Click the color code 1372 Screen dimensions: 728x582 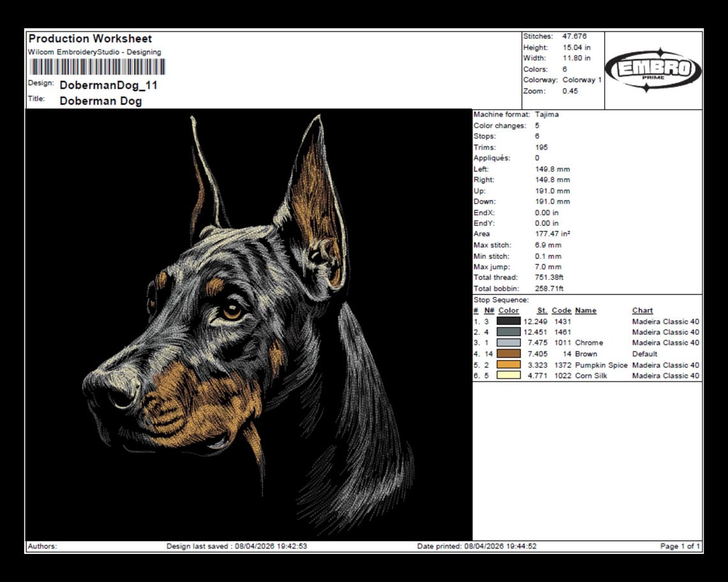pos(563,365)
